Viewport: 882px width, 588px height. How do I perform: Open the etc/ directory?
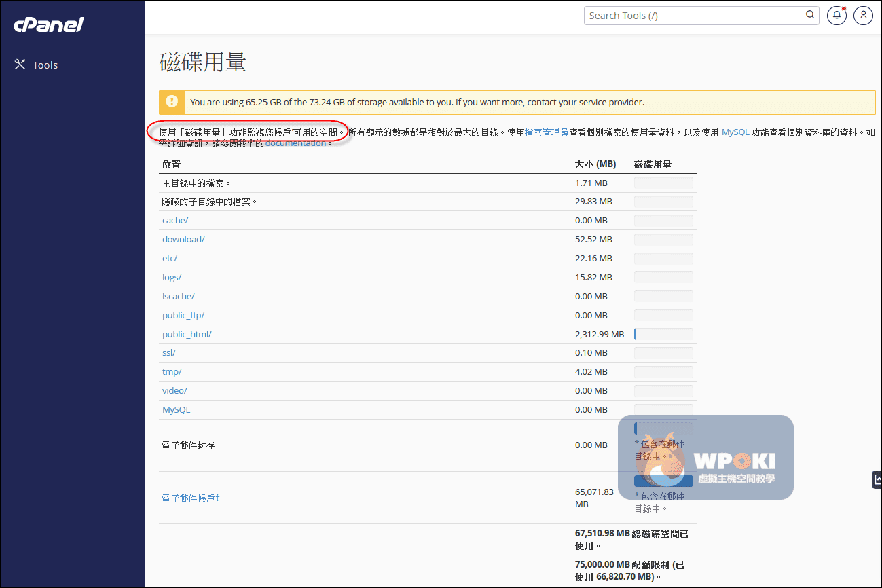pyautogui.click(x=170, y=259)
